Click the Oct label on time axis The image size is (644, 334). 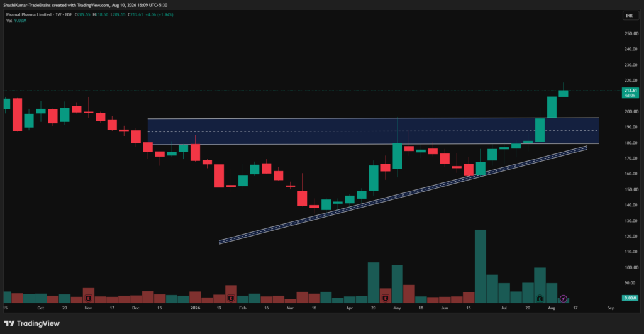tap(41, 308)
